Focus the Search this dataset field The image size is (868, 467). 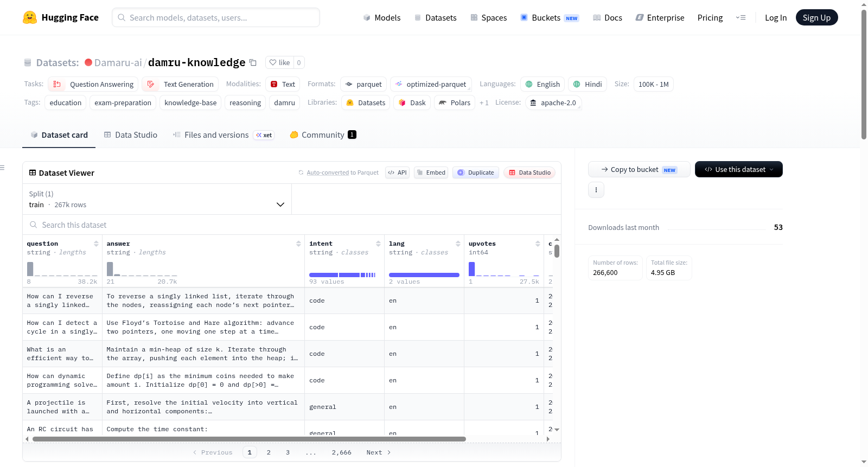(292, 225)
